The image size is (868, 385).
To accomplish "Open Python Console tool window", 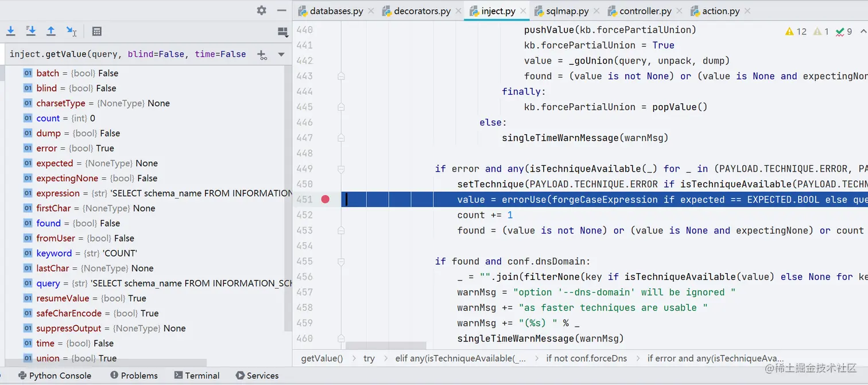I will point(55,375).
